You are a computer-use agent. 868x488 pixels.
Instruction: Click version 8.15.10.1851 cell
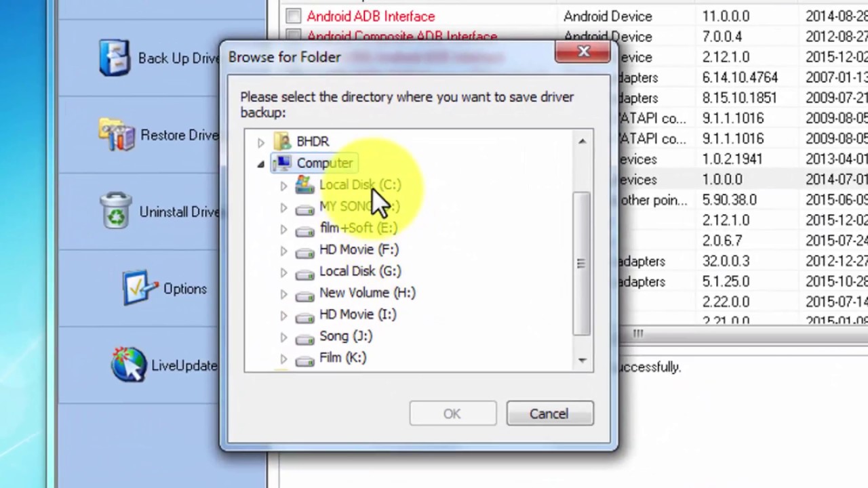point(740,98)
